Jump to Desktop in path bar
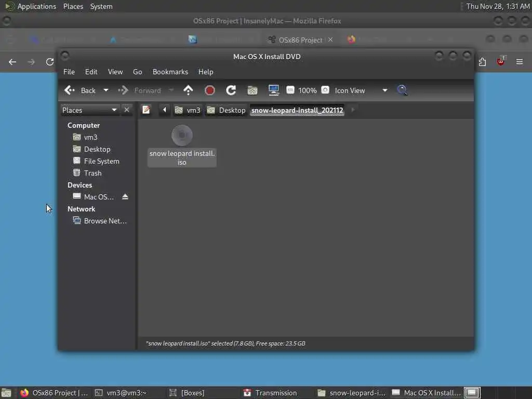 pyautogui.click(x=227, y=110)
